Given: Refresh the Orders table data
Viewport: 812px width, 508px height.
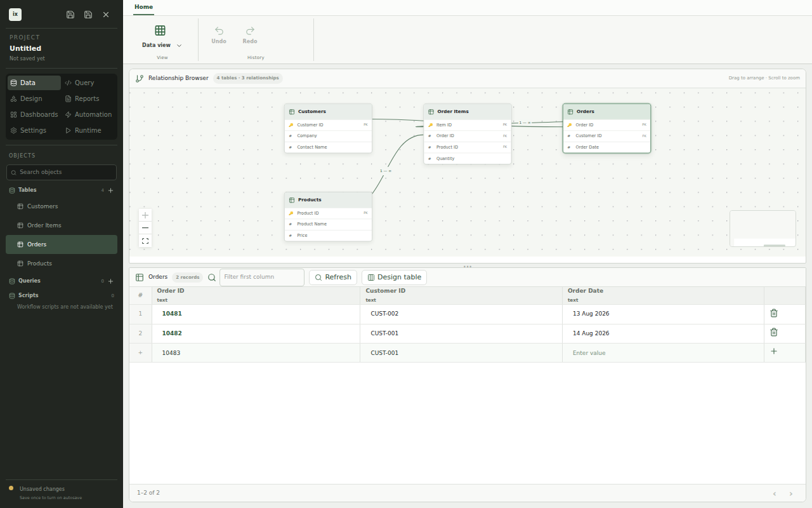Looking at the screenshot, I should [x=333, y=277].
